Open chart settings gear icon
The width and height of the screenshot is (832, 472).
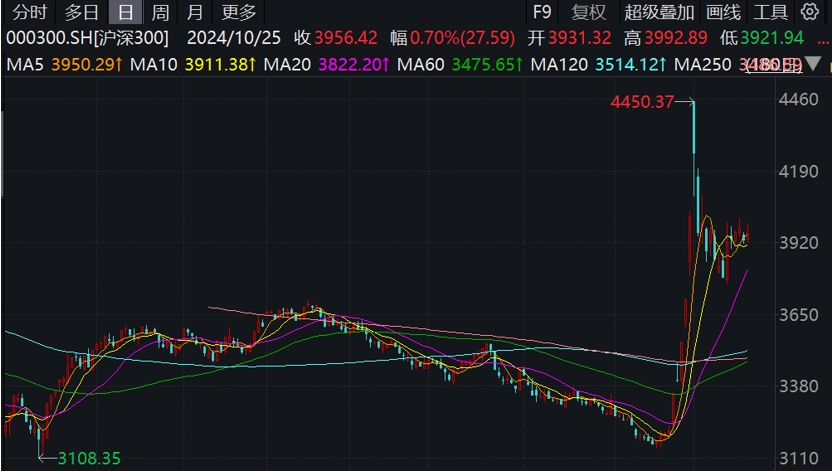(809, 12)
